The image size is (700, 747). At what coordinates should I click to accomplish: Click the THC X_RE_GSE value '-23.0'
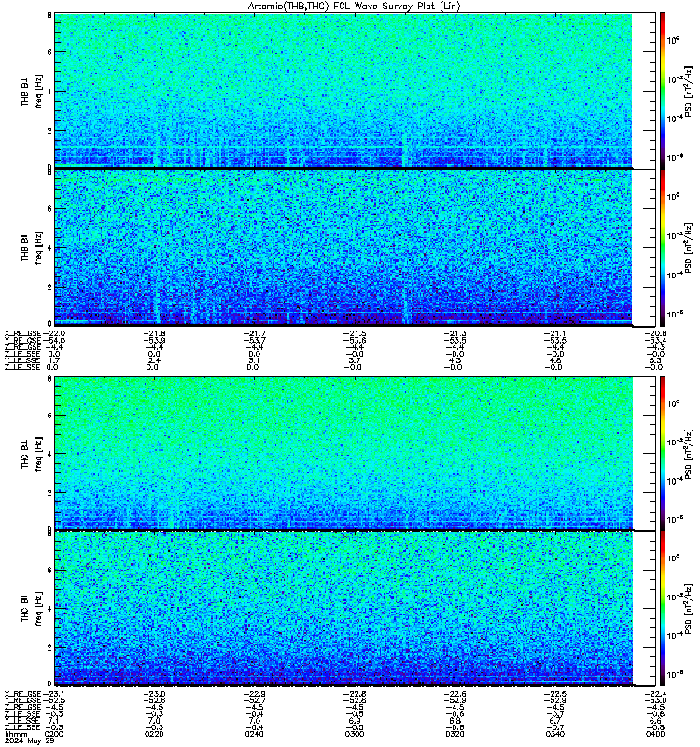click(154, 694)
